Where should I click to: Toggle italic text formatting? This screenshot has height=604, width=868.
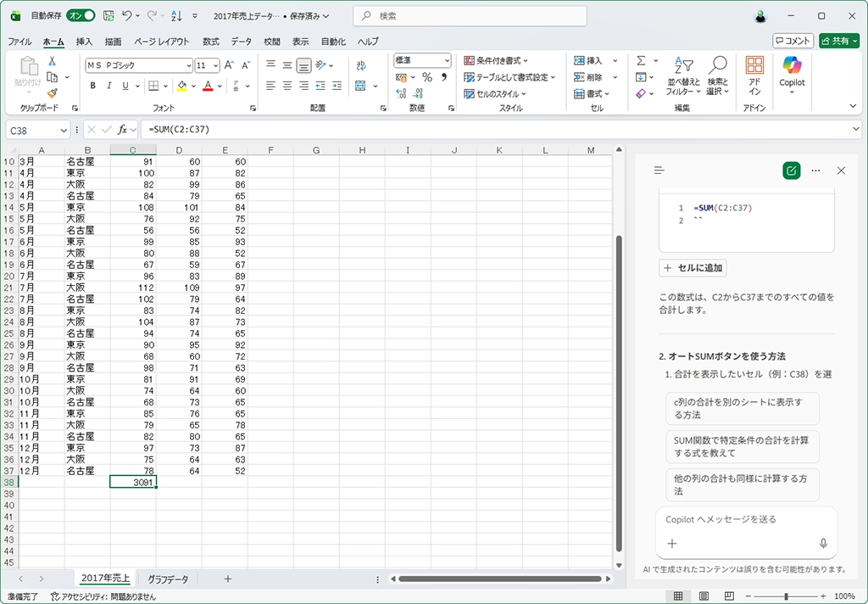(108, 86)
